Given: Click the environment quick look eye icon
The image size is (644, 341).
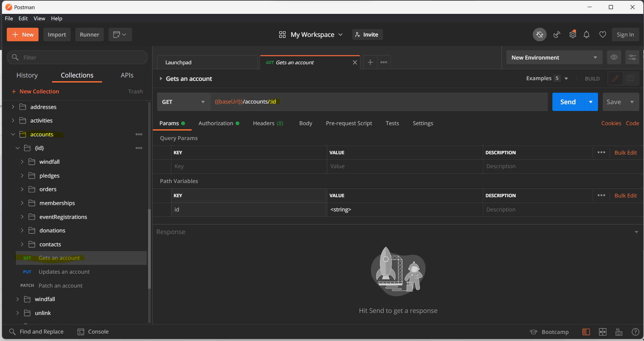Looking at the screenshot, I should pyautogui.click(x=614, y=57).
